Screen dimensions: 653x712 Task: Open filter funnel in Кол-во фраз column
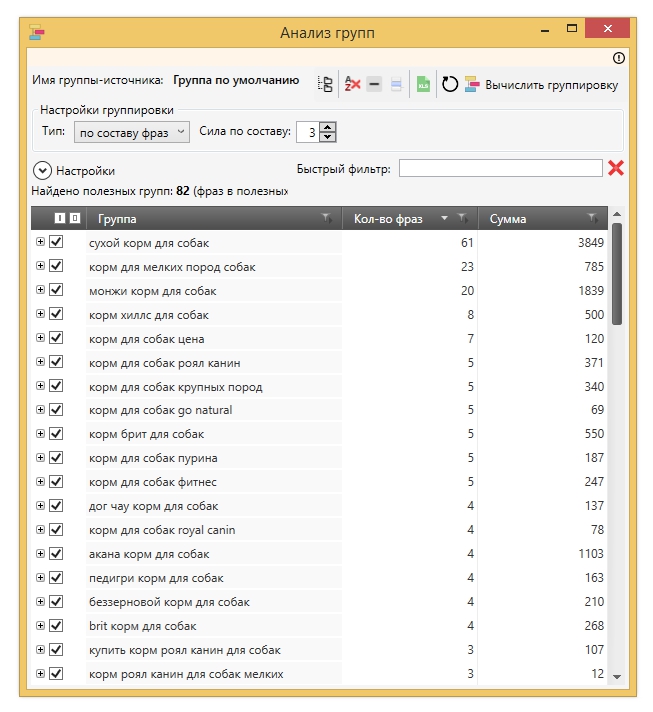[x=462, y=218]
